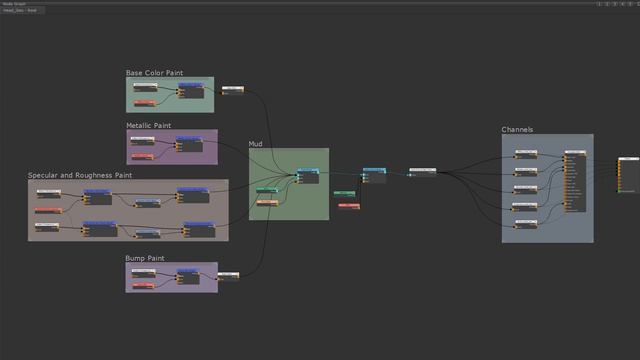Select orange node inside Mud group
This screenshot has height=360, width=640.
coord(267,203)
